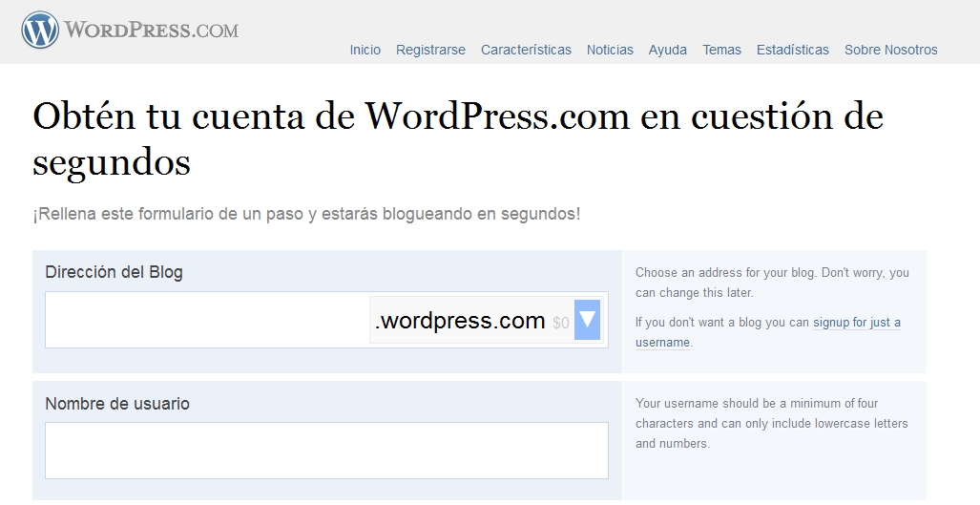Click the WordPress.com wordmark text

coord(151,30)
